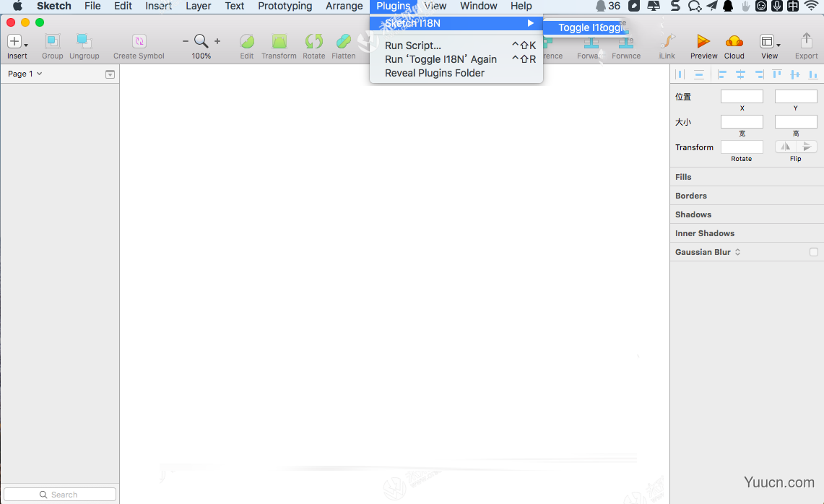Click the notification bell icon
This screenshot has height=504, width=824.
click(600, 6)
